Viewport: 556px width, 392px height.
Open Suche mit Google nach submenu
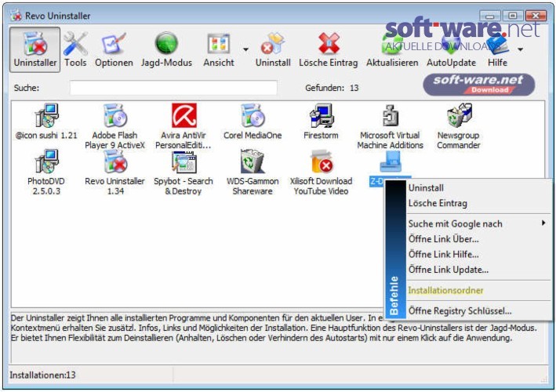pos(478,223)
